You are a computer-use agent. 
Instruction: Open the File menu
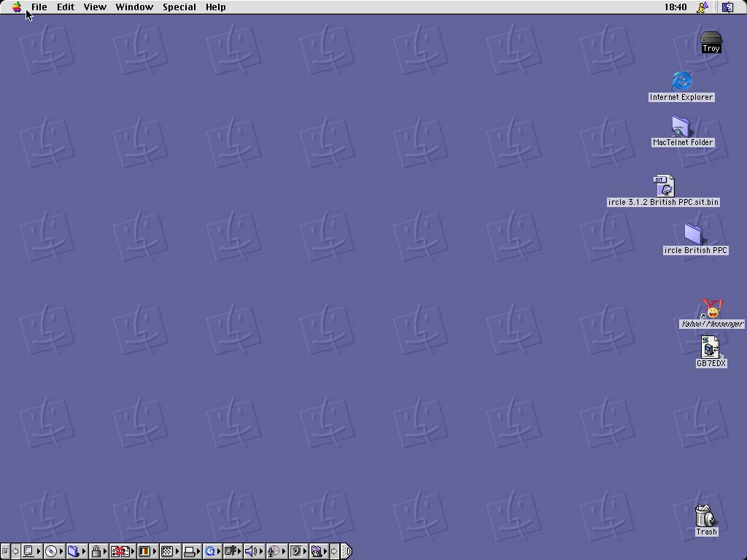pyautogui.click(x=39, y=7)
